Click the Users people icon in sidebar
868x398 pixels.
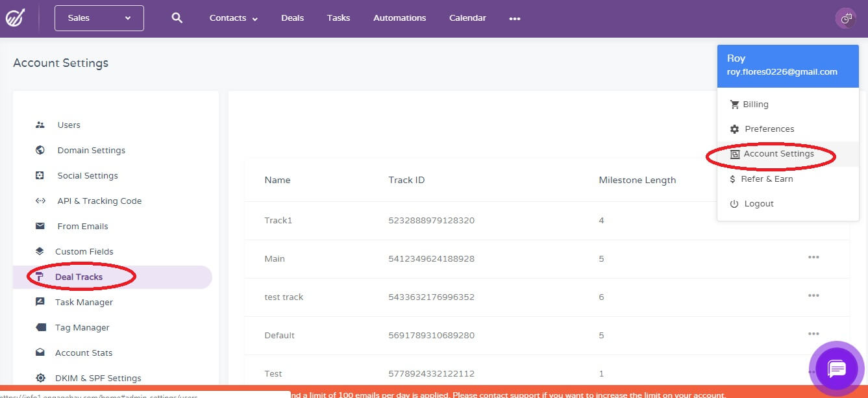(x=40, y=125)
